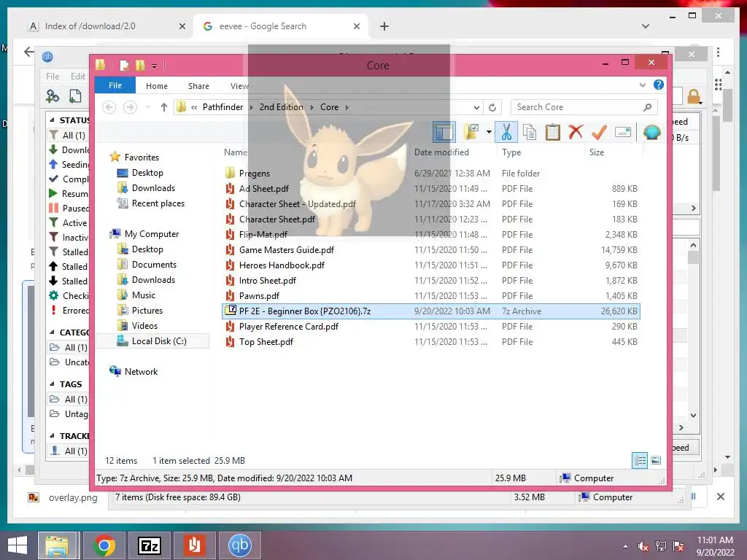Delete the selection using red X icon
This screenshot has height=560, width=747.
tap(576, 132)
